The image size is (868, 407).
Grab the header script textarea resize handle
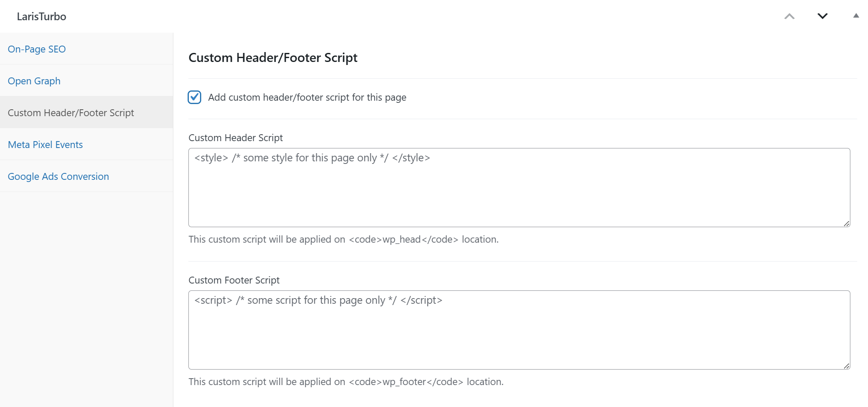pyautogui.click(x=846, y=223)
